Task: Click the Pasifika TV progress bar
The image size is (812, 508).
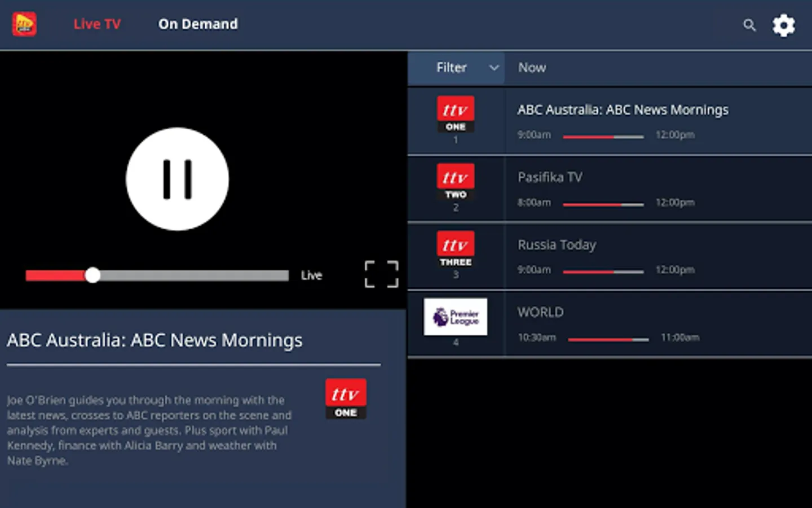Action: [603, 204]
